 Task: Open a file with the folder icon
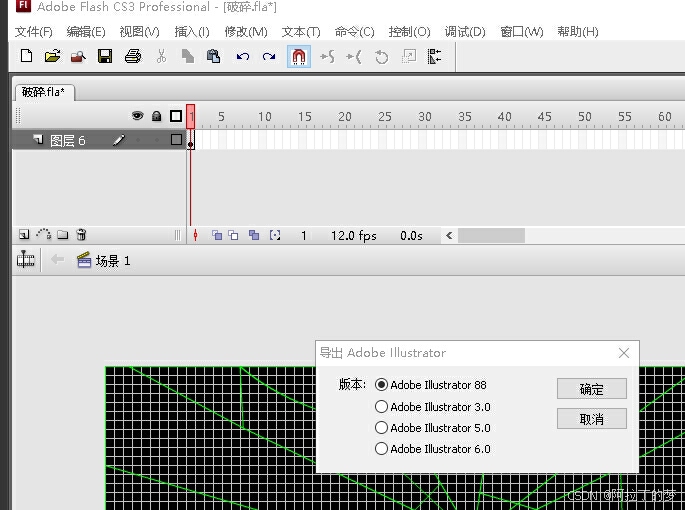(52, 56)
